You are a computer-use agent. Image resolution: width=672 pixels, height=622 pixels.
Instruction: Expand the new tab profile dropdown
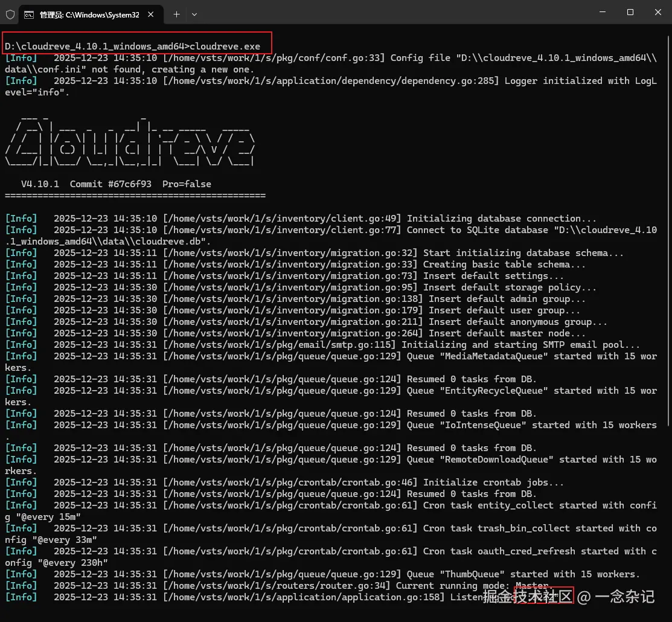pyautogui.click(x=194, y=14)
